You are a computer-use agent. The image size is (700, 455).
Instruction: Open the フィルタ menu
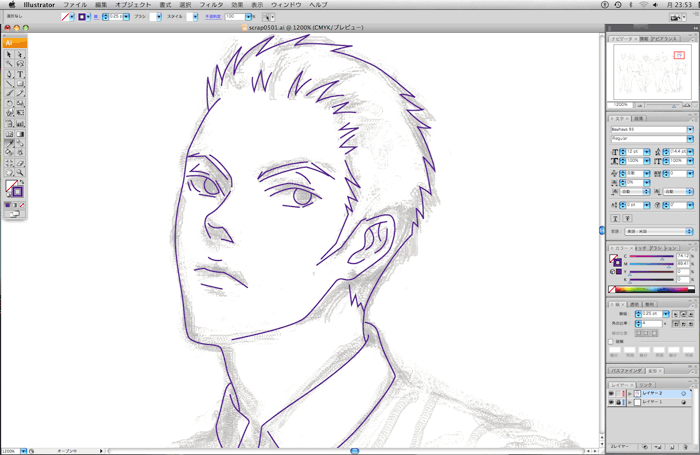[x=211, y=4]
